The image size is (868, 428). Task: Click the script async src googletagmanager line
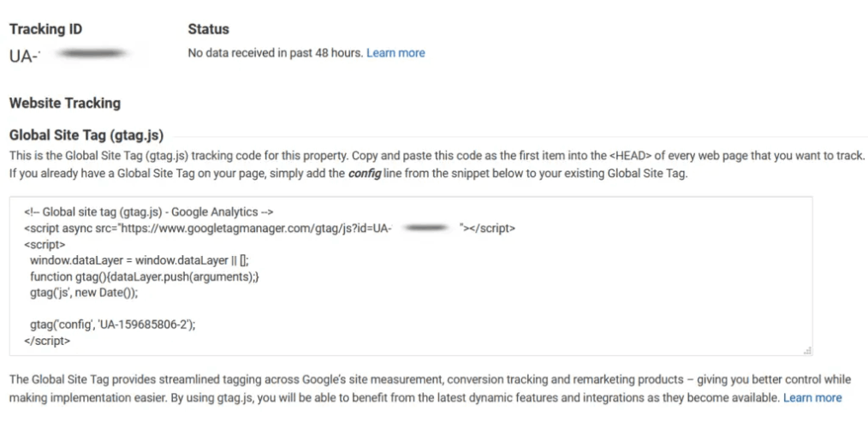click(x=269, y=228)
